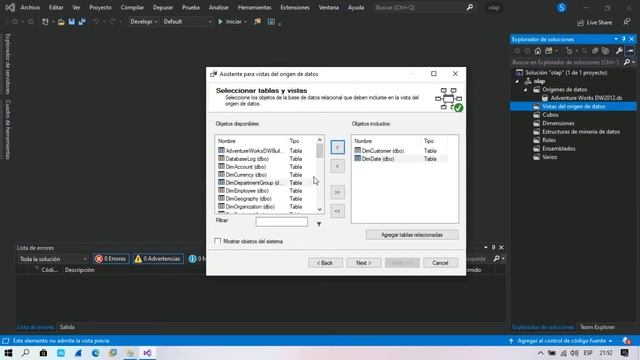This screenshot has height=360, width=640.
Task: Open the Iniciar dropdown arrow
Action: [245, 22]
